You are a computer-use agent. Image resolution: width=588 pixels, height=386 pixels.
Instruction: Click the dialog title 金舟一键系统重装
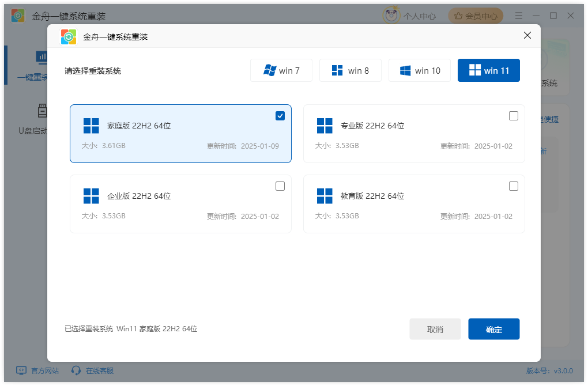(x=115, y=37)
